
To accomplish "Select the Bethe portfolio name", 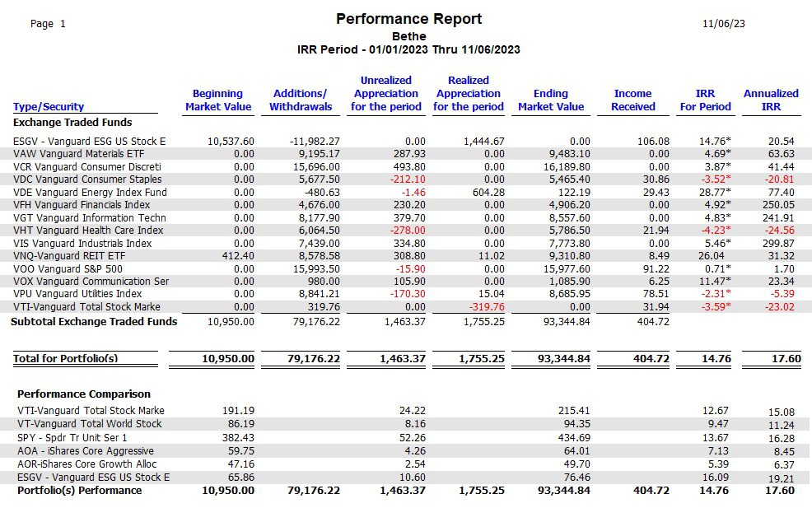I will [x=408, y=36].
